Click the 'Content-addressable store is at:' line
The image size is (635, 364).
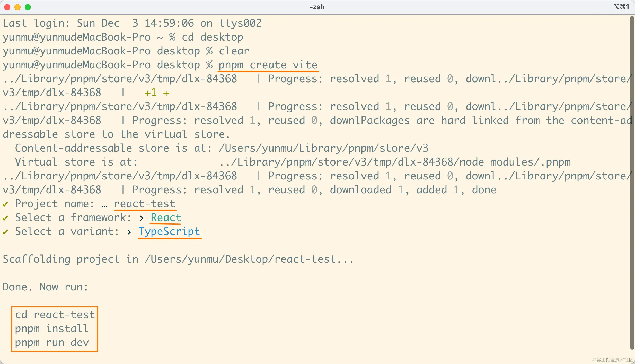pos(222,148)
